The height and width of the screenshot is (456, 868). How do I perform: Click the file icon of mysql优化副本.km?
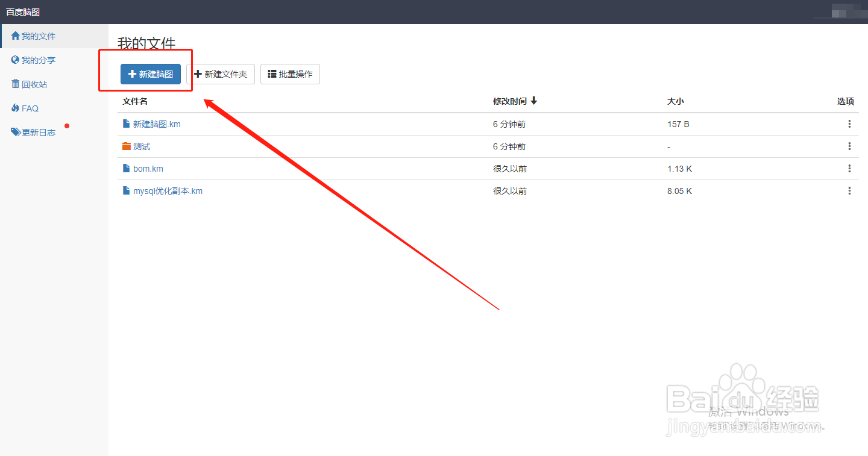[126, 190]
